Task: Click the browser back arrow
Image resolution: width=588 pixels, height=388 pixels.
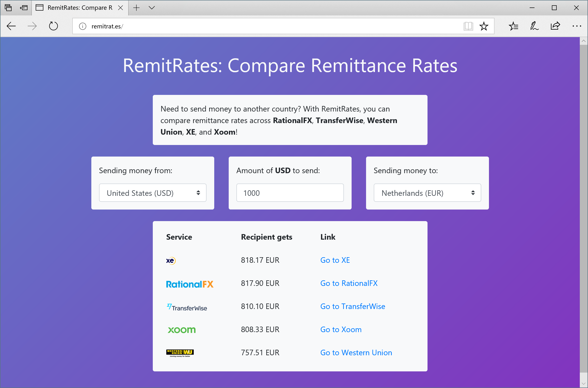Action: tap(11, 26)
